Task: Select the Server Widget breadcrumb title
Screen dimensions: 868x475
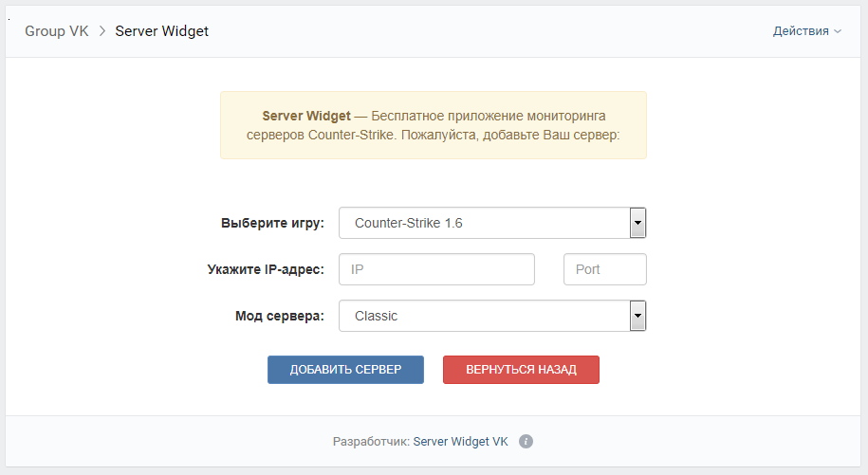Action: (161, 31)
